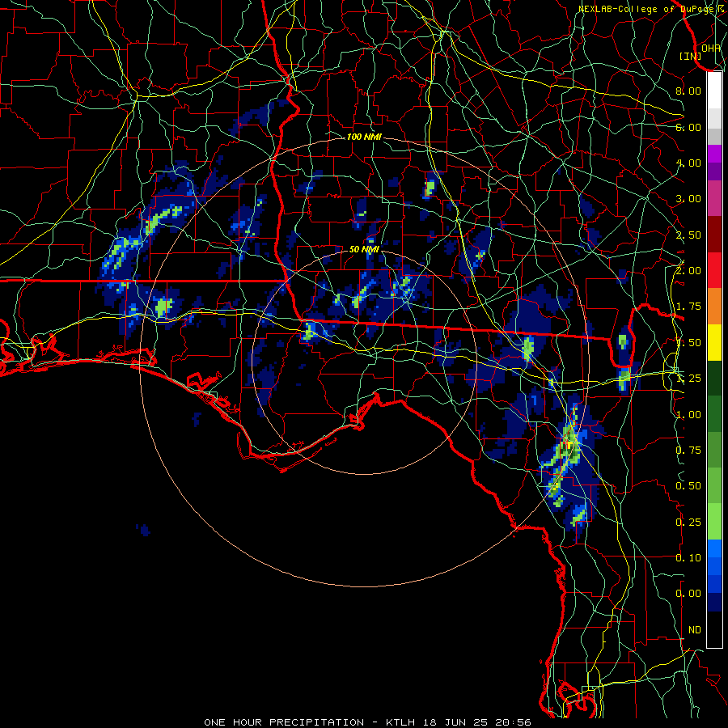This screenshot has height=728, width=728.
Task: Click the "0.00" legend value
Action: [688, 594]
